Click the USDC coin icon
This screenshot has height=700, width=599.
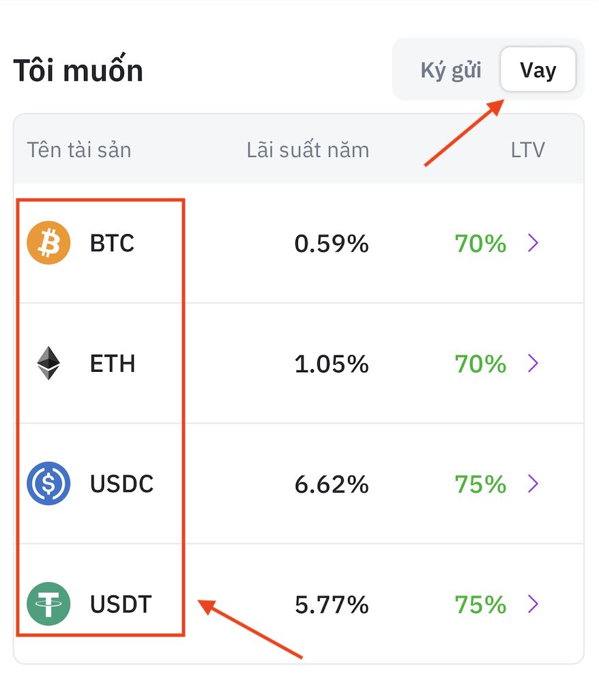coord(48,484)
